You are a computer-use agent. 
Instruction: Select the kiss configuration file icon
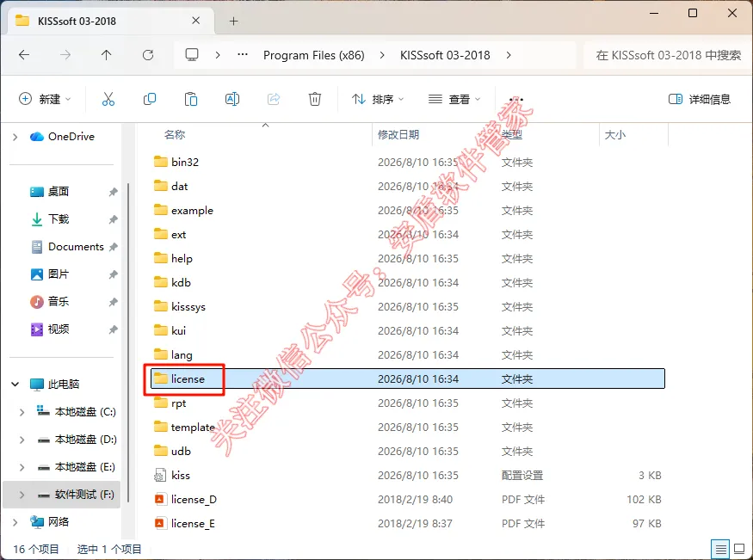pyautogui.click(x=160, y=475)
